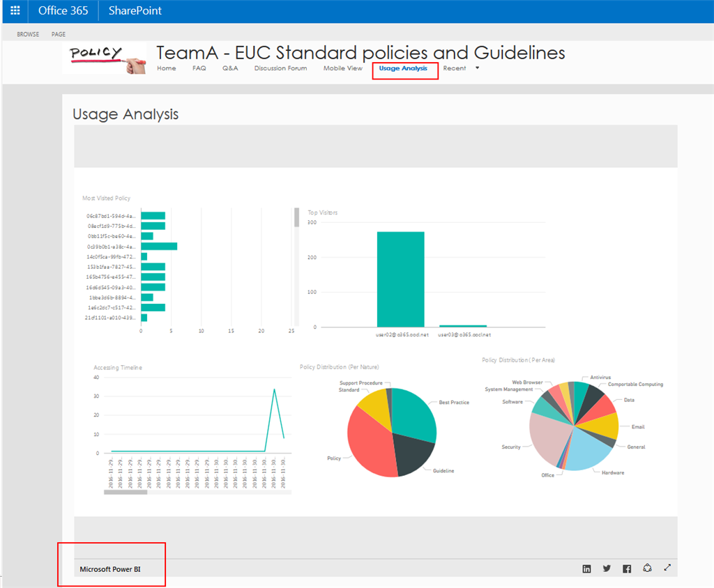Share the report on LinkedIn
The width and height of the screenshot is (714, 588).
586,568
